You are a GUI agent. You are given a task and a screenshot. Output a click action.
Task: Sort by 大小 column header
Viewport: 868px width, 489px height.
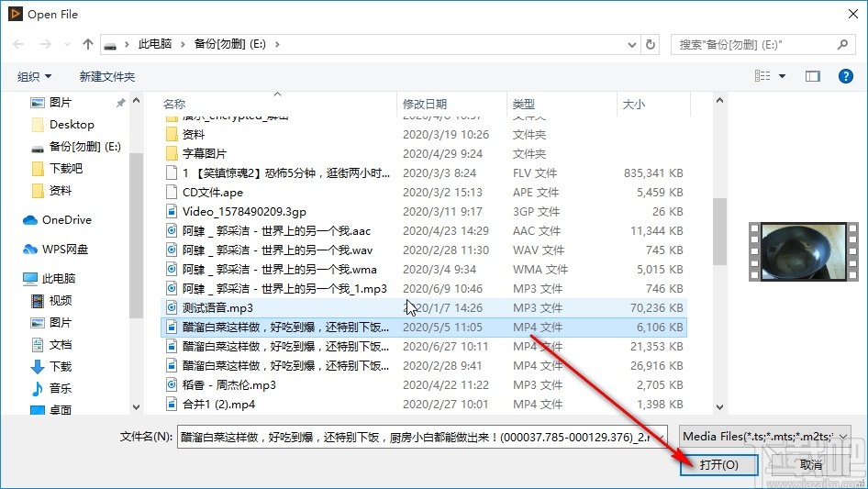[654, 104]
